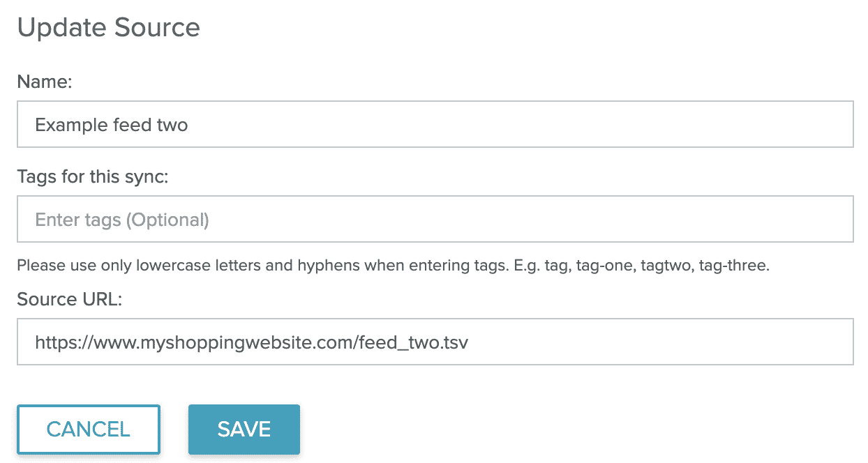Save the updated source settings
This screenshot has height=463, width=868.
pos(244,430)
